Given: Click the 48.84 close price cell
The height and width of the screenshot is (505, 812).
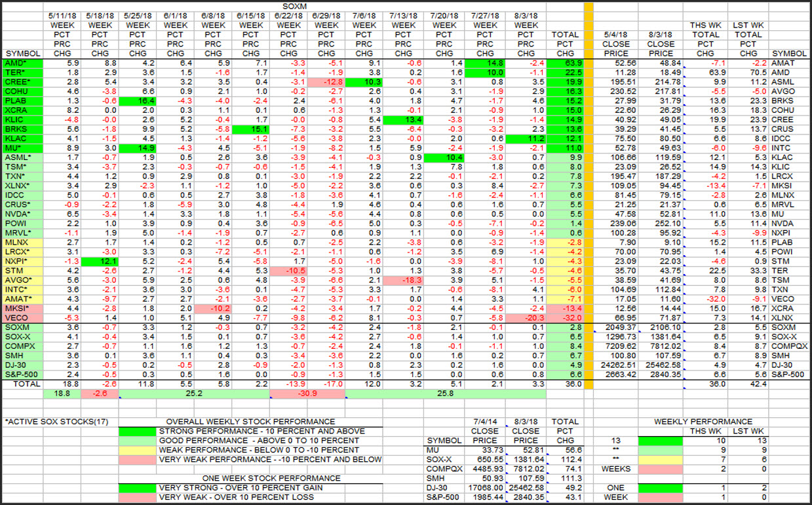Looking at the screenshot, I should [660, 63].
